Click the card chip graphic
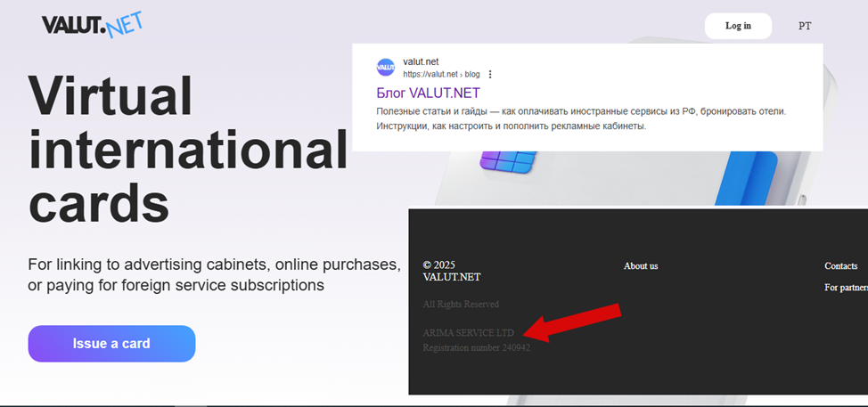Viewport: 868px width, 407px height. coord(508,163)
